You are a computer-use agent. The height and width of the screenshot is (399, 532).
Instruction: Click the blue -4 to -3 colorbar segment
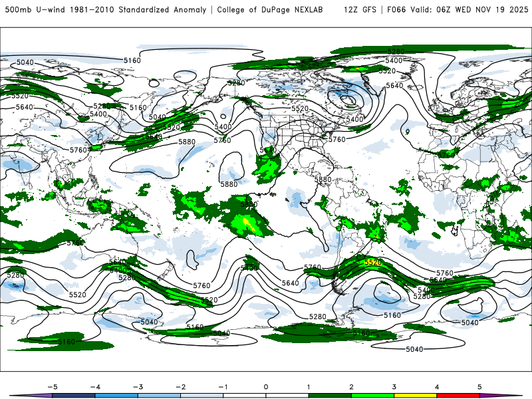click(x=116, y=396)
